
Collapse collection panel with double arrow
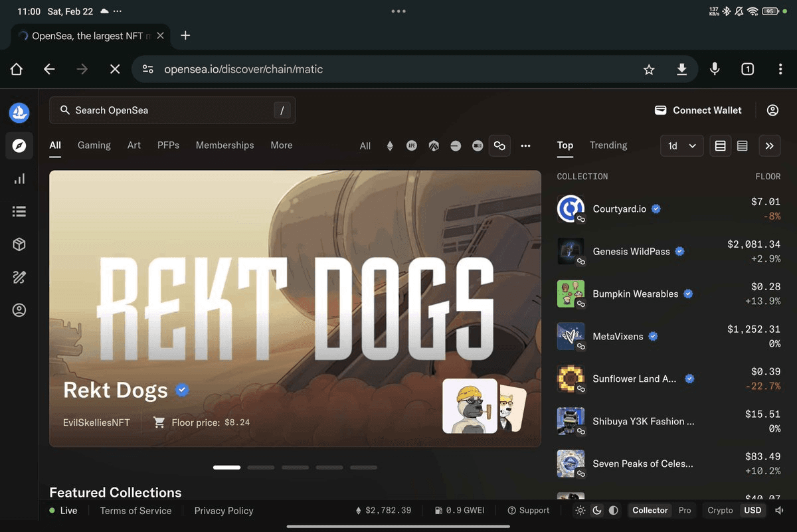coord(769,146)
